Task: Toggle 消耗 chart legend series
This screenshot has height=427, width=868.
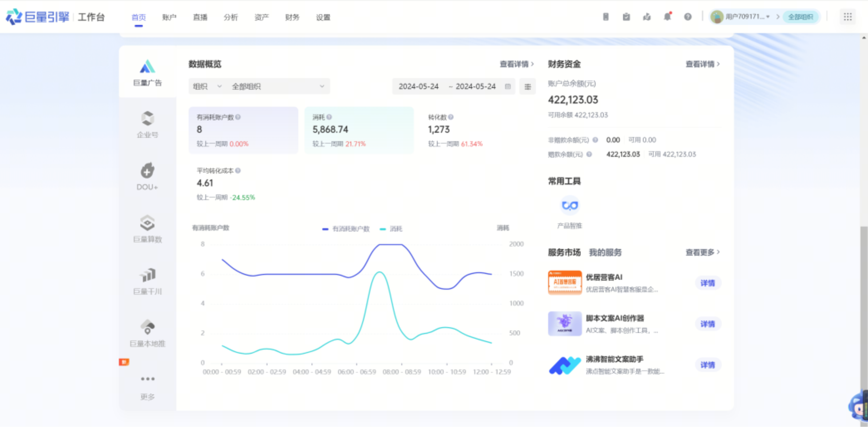Action: click(391, 229)
